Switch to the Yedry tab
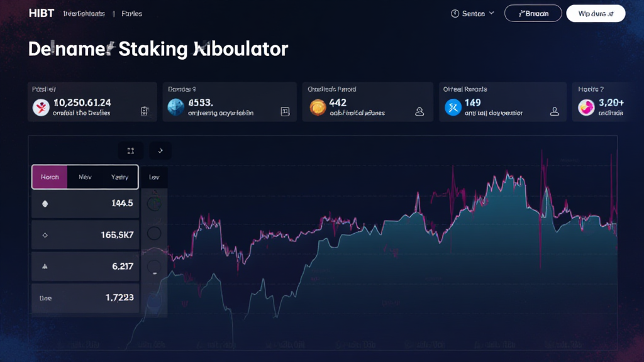This screenshot has height=362, width=644. coord(119,177)
